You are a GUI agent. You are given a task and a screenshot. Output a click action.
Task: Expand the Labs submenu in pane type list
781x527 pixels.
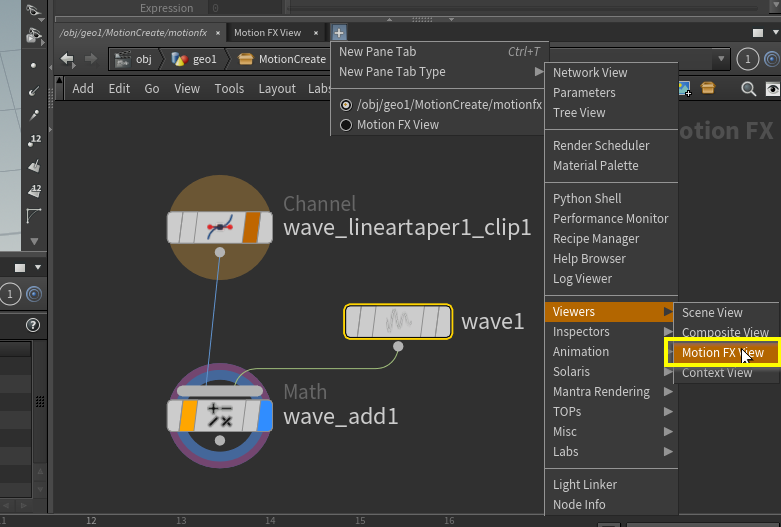[611, 451]
